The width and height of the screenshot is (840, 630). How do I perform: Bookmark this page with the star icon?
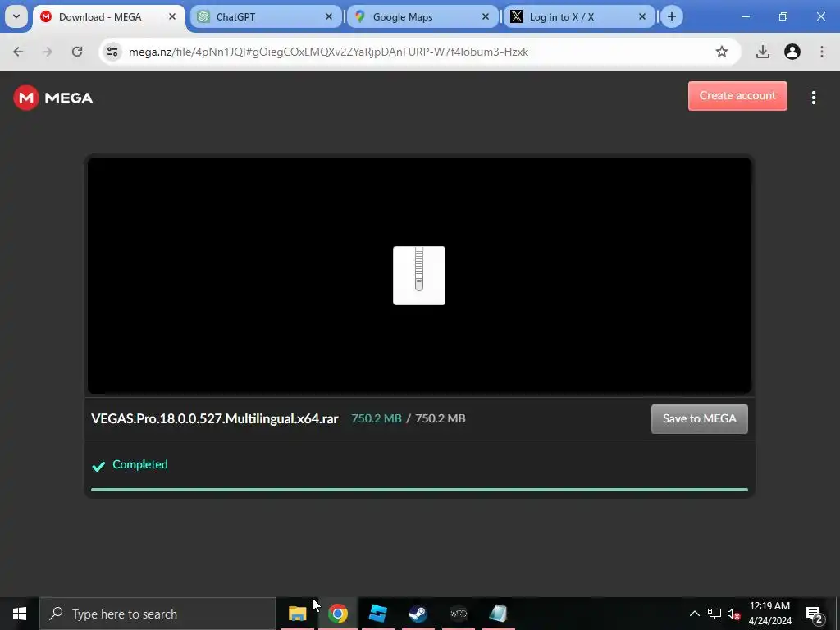[x=722, y=52]
